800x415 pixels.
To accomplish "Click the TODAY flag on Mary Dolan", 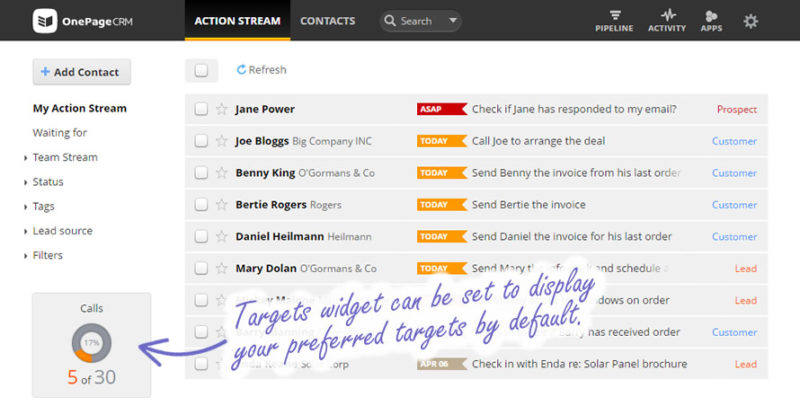I will [442, 268].
